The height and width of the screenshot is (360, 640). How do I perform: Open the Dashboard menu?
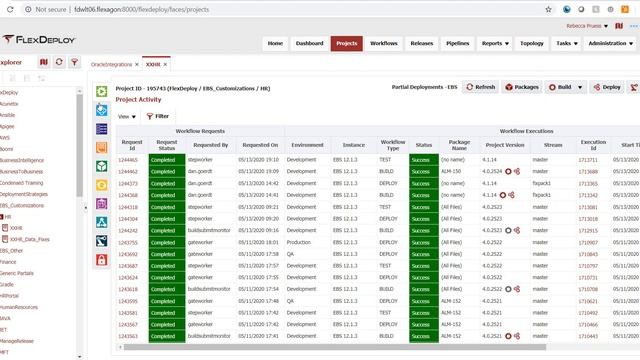pos(309,43)
